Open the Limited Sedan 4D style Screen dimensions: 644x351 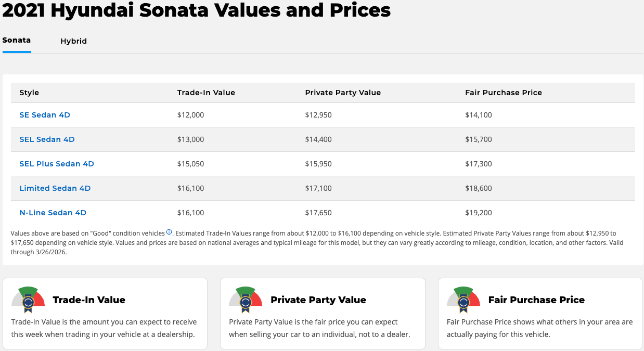click(55, 188)
